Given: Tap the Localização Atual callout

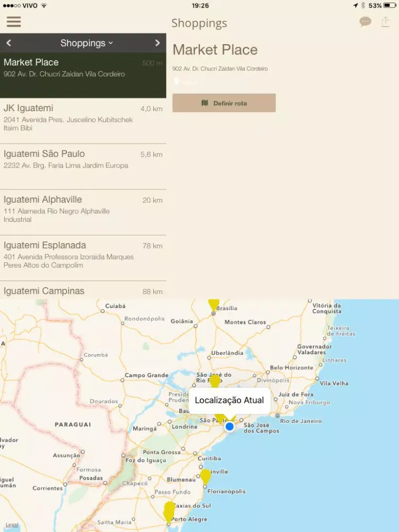Looking at the screenshot, I should coord(229,401).
